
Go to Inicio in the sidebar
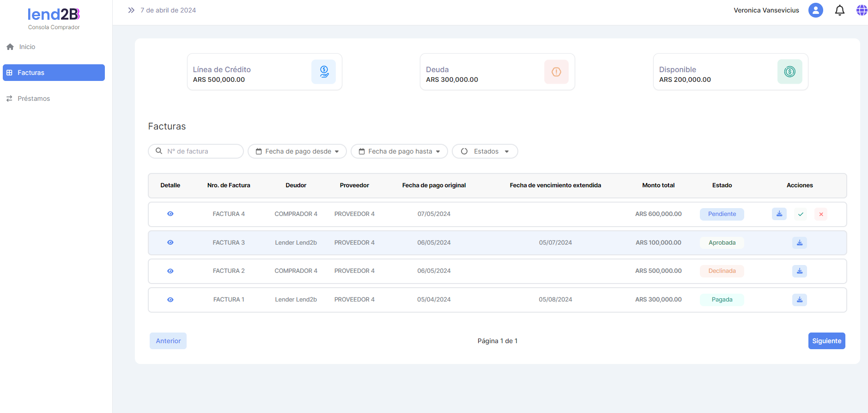coord(27,47)
